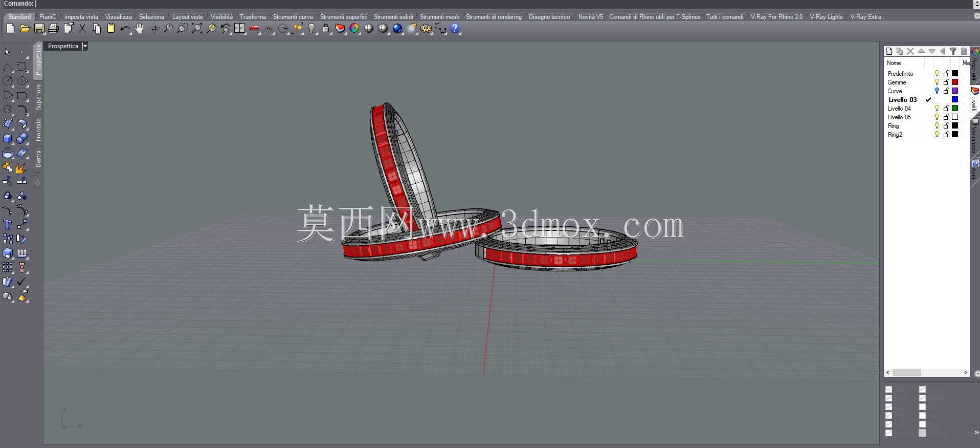
Task: Select the Circle tool in left toolbar
Action: [x=8, y=81]
